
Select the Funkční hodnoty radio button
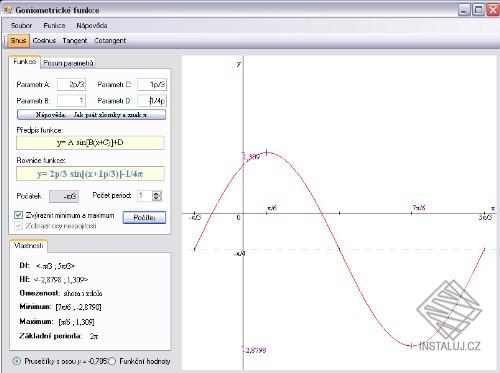click(x=112, y=361)
